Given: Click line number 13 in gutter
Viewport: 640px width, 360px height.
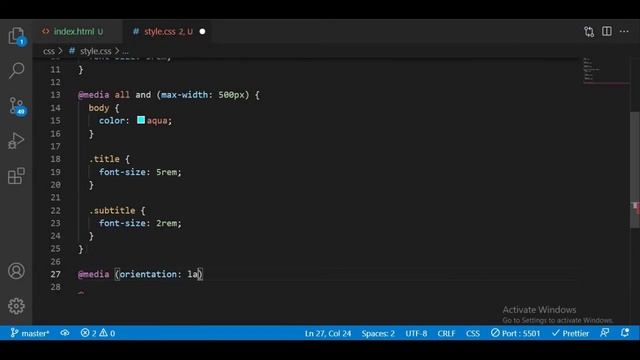Looking at the screenshot, I should [x=55, y=95].
